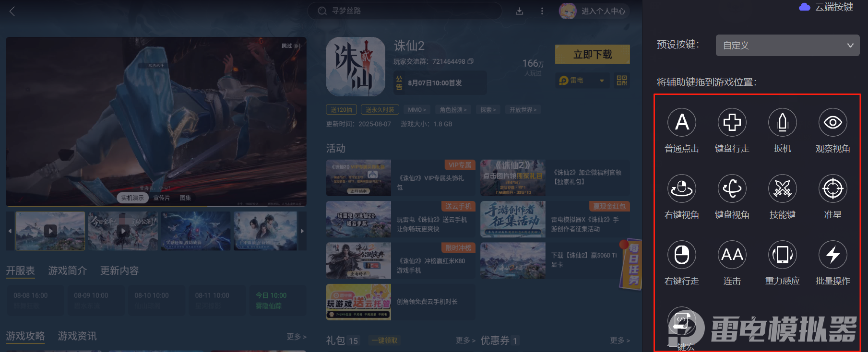Pick the 键盘视角 key icon
This screenshot has height=352, width=868.
[x=732, y=188]
